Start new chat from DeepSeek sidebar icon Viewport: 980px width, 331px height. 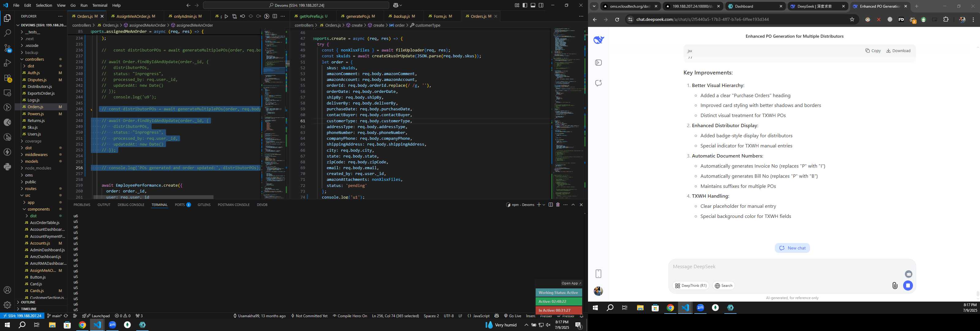click(598, 83)
